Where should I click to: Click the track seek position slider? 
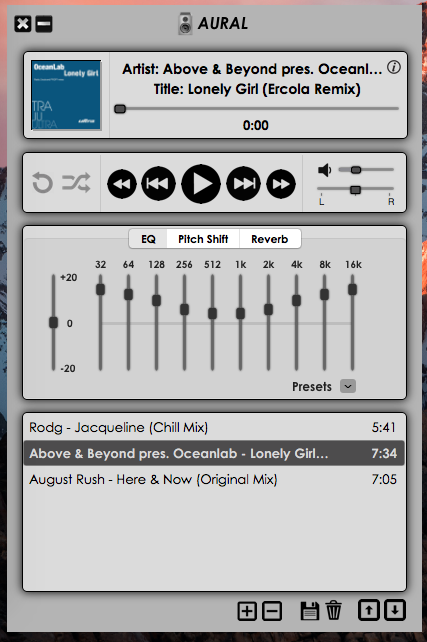click(x=257, y=109)
